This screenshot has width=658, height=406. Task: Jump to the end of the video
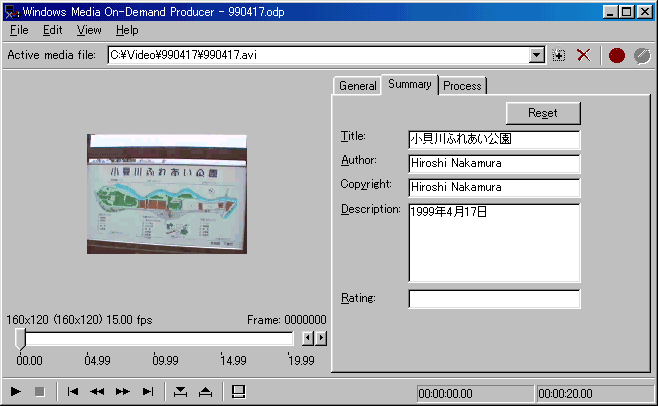pos(148,392)
